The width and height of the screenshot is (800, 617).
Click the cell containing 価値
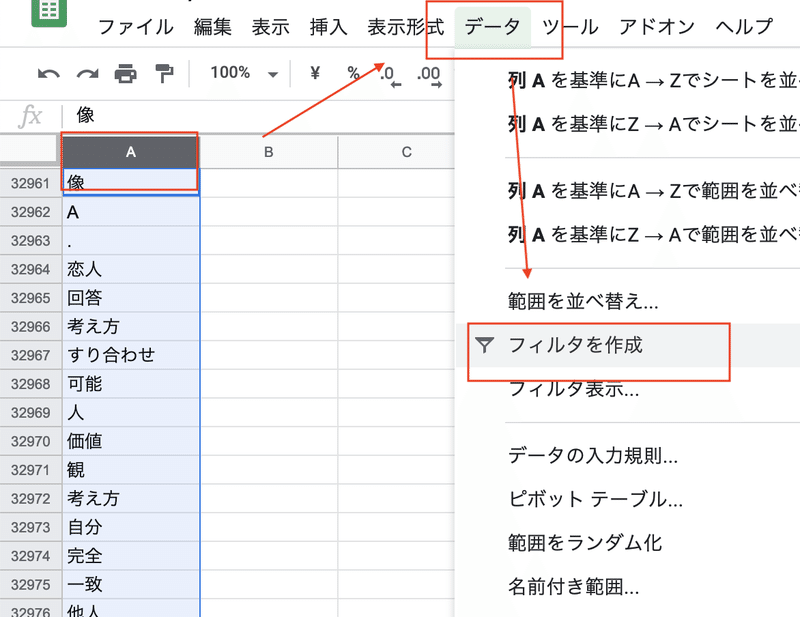tap(131, 441)
